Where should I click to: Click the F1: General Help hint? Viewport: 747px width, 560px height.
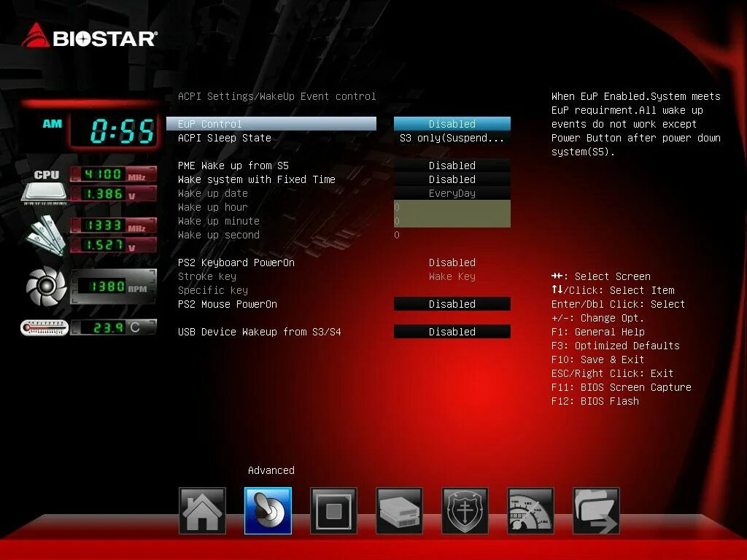[597, 332]
